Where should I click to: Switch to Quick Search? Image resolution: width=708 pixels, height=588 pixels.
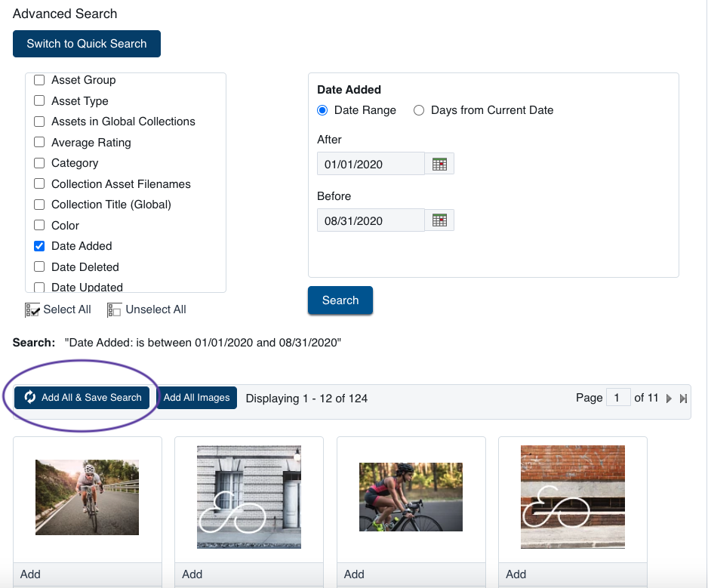pyautogui.click(x=86, y=44)
